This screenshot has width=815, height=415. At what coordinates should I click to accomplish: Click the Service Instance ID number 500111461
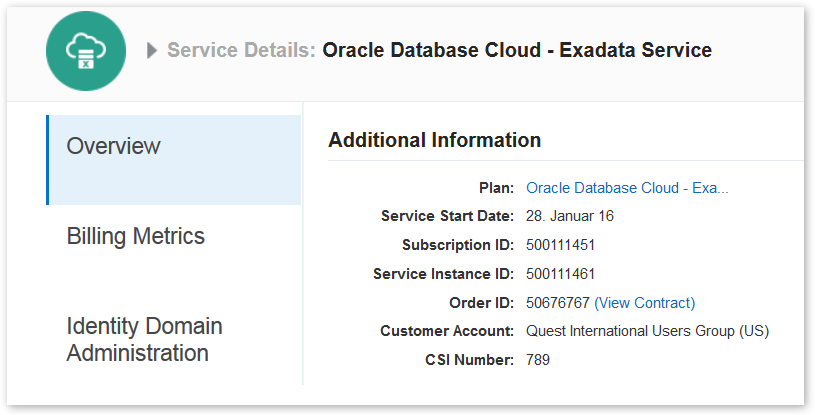click(561, 273)
